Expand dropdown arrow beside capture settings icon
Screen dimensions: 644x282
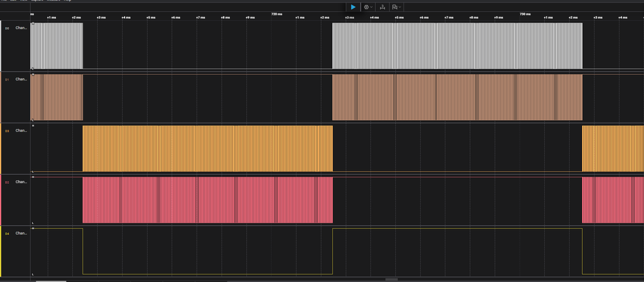pos(372,6)
